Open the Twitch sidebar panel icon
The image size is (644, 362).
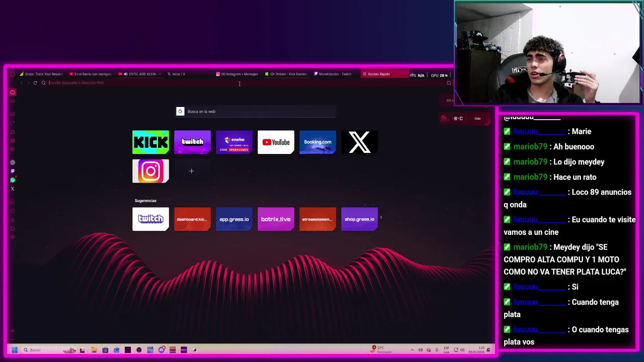(13, 171)
